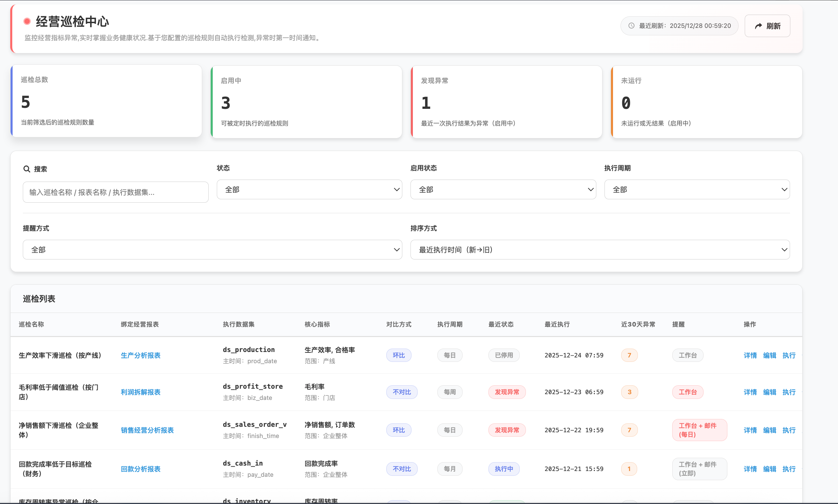Click the orange 7 anomaly count badge for ds_production
Image resolution: width=838 pixels, height=504 pixels.
(x=629, y=355)
